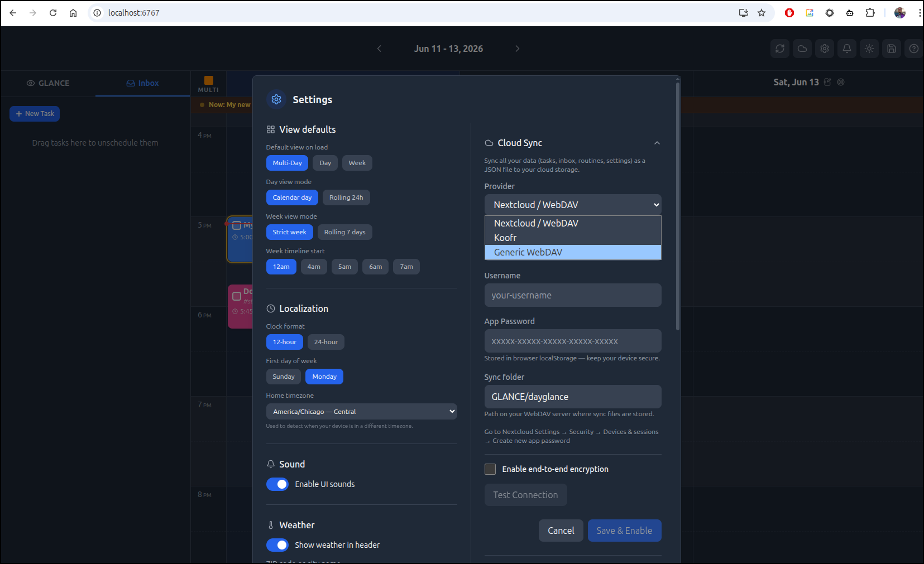This screenshot has width=924, height=564.
Task: Click target icon beside Sat, Jun 13
Action: 841,82
